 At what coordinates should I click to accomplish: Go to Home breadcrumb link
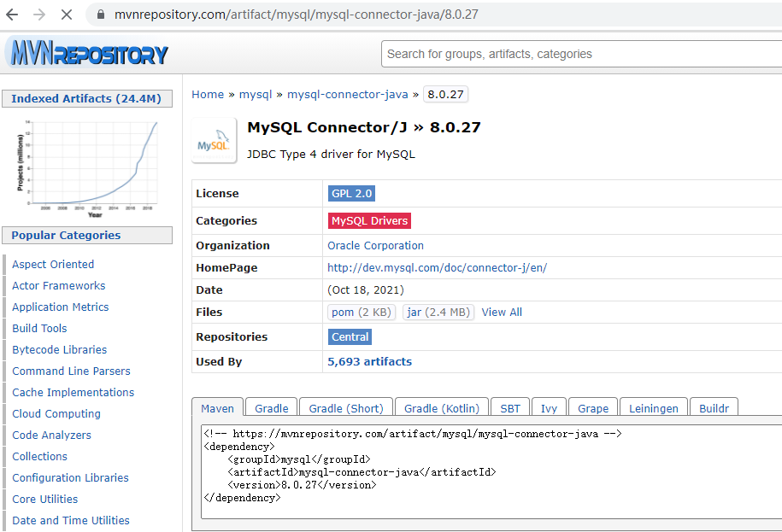tap(208, 94)
